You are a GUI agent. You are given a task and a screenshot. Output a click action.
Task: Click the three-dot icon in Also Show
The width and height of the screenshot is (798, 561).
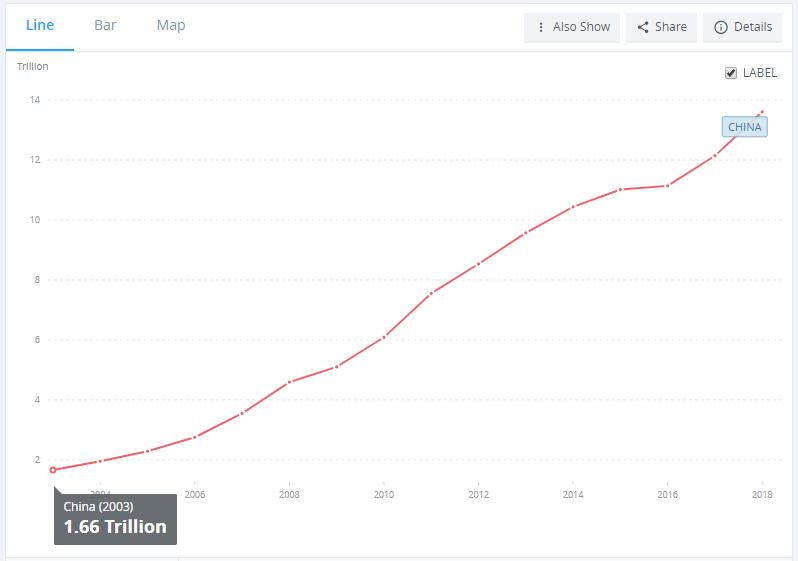pos(541,27)
